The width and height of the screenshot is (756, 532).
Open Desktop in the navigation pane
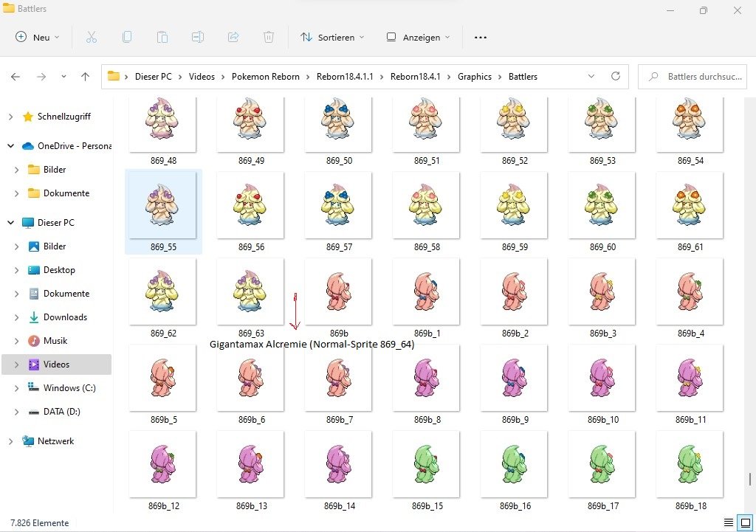(59, 270)
